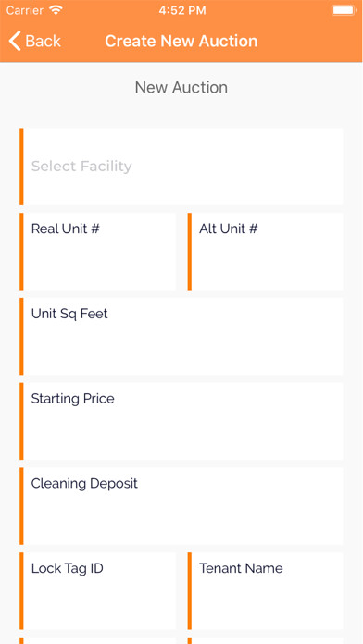Tap the partially visible field below Lock Tag ID
Image resolution: width=363 pixels, height=644 pixels.
click(98, 640)
